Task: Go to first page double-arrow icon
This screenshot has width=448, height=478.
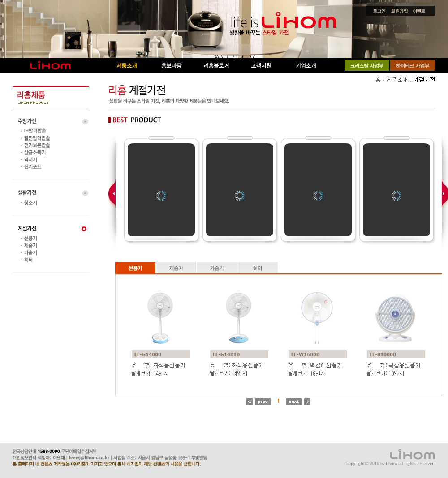Action: 250,401
